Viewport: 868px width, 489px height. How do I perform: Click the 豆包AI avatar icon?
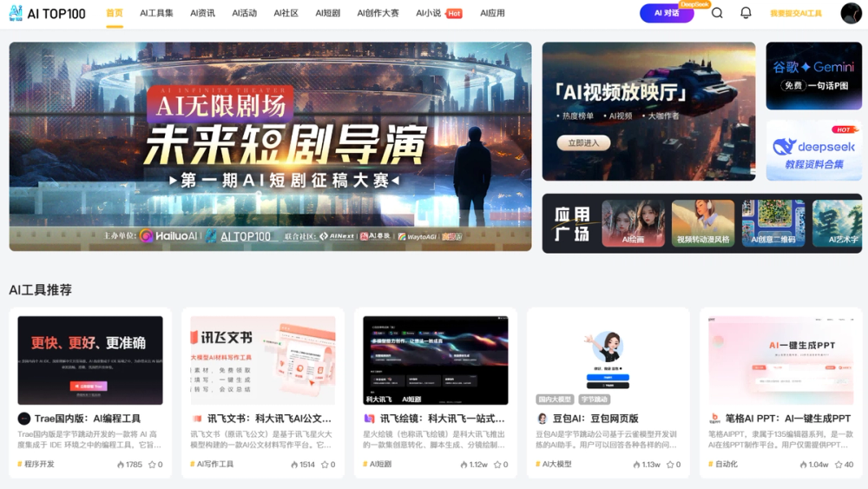[x=542, y=419]
